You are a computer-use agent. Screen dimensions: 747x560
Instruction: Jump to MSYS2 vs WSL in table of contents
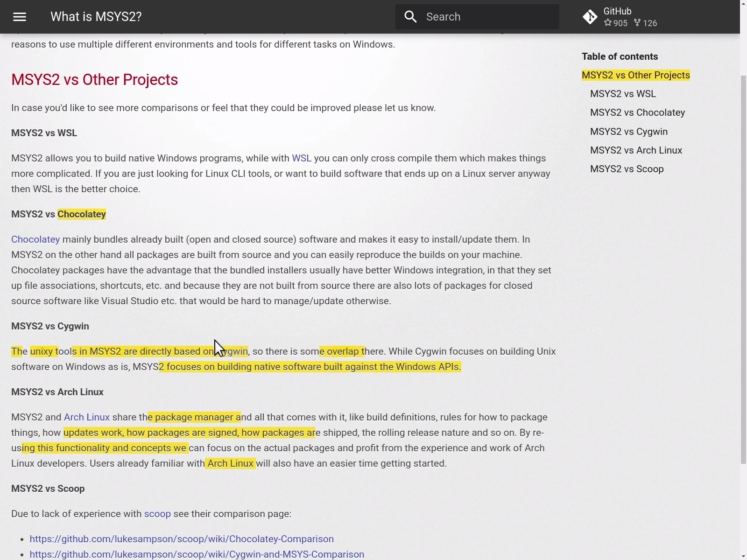623,94
